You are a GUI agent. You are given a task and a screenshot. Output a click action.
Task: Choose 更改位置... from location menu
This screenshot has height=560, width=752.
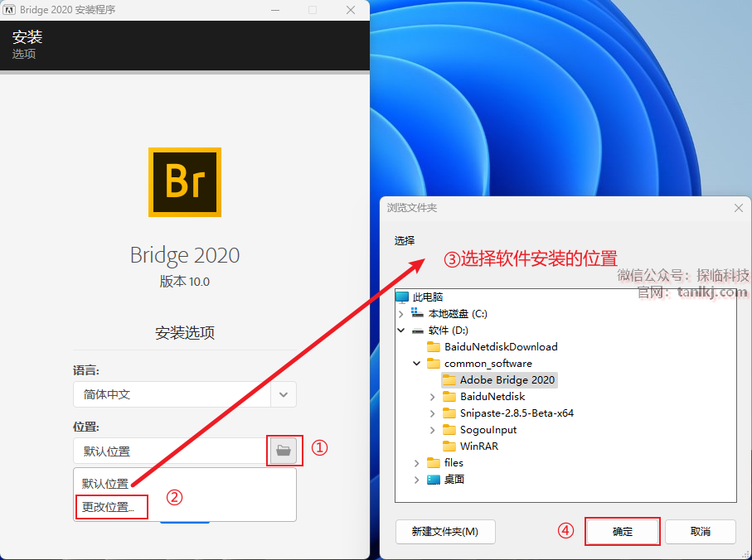coord(109,507)
